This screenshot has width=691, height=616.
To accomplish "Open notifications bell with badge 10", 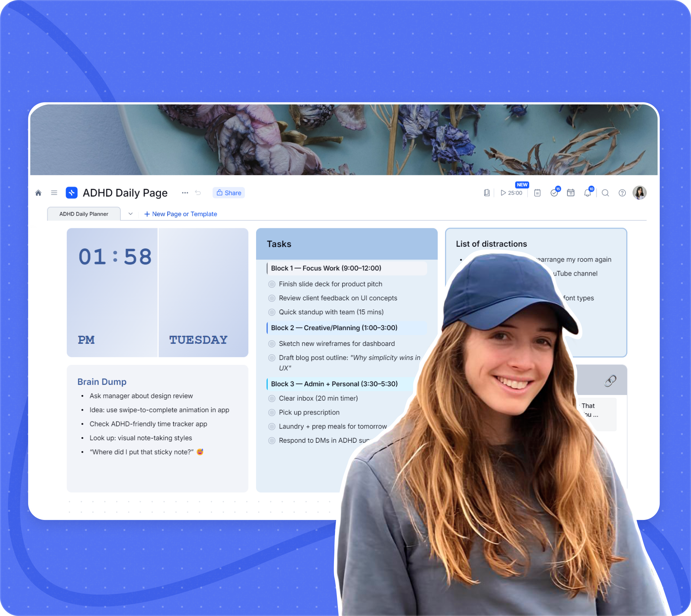I will pos(587,193).
